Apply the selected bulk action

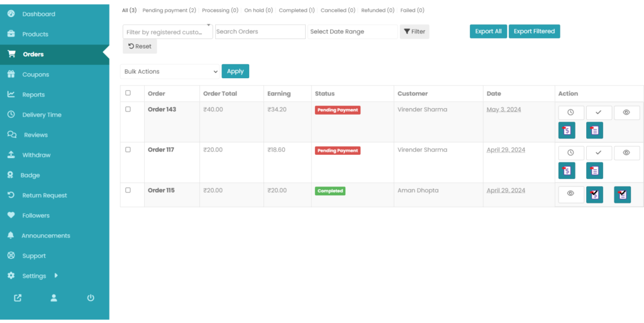point(235,71)
